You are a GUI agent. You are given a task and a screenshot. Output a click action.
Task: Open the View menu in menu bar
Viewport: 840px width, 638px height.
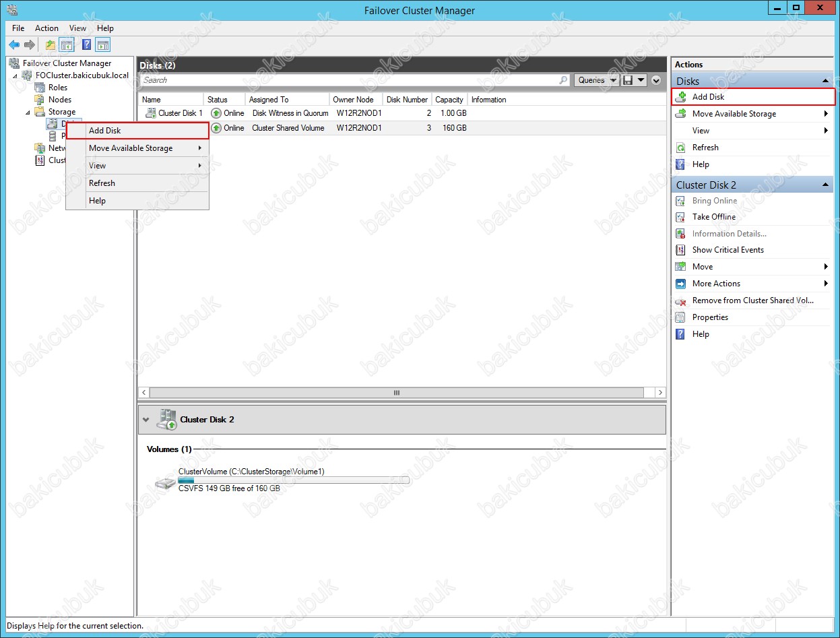tap(77, 28)
